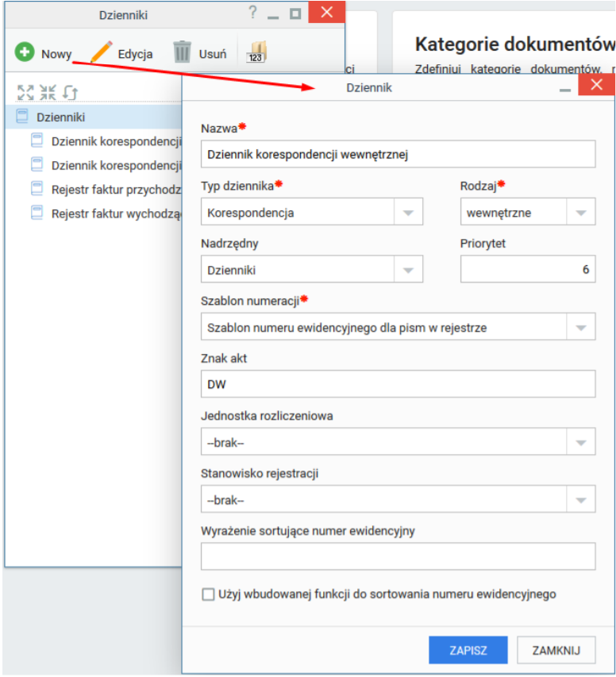Click the Znak akt input field
This screenshot has width=616, height=677.
(398, 384)
